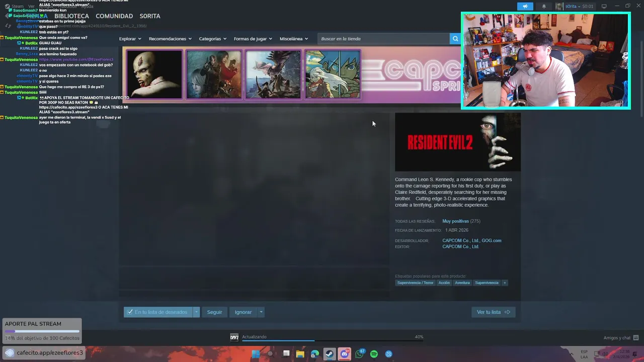Expand the Ignorar options dropdown arrow

tap(261, 312)
